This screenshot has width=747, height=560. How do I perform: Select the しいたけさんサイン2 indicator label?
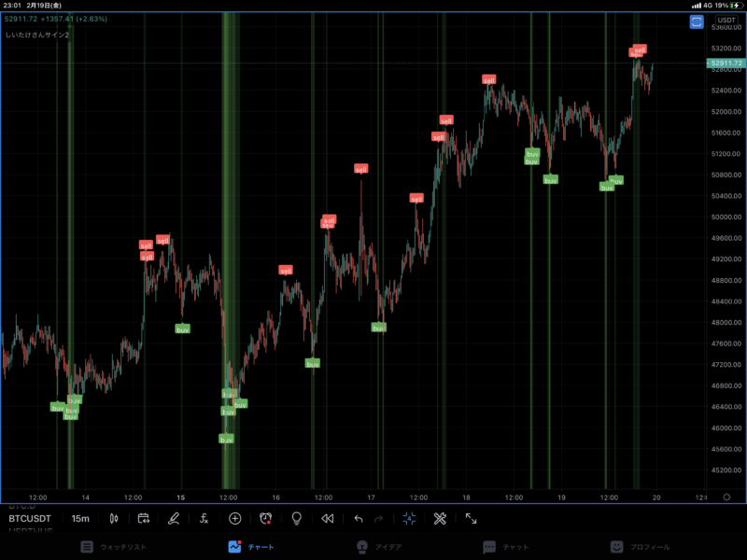[x=37, y=35]
